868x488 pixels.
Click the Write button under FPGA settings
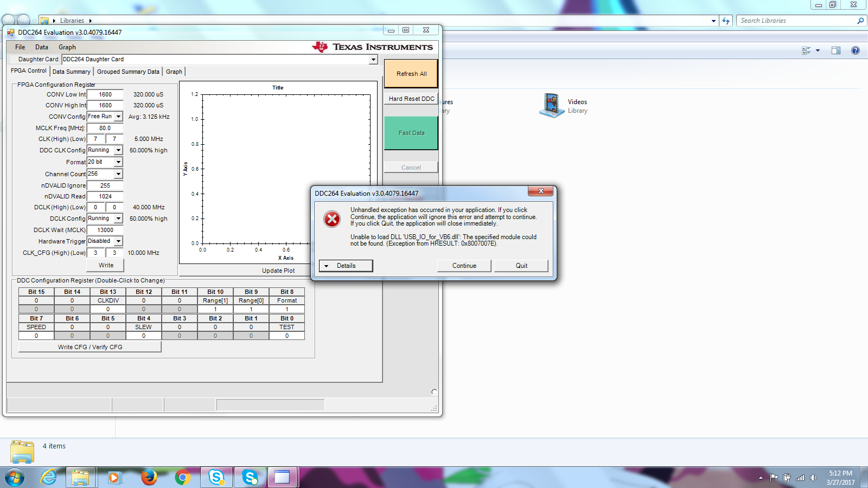(106, 265)
